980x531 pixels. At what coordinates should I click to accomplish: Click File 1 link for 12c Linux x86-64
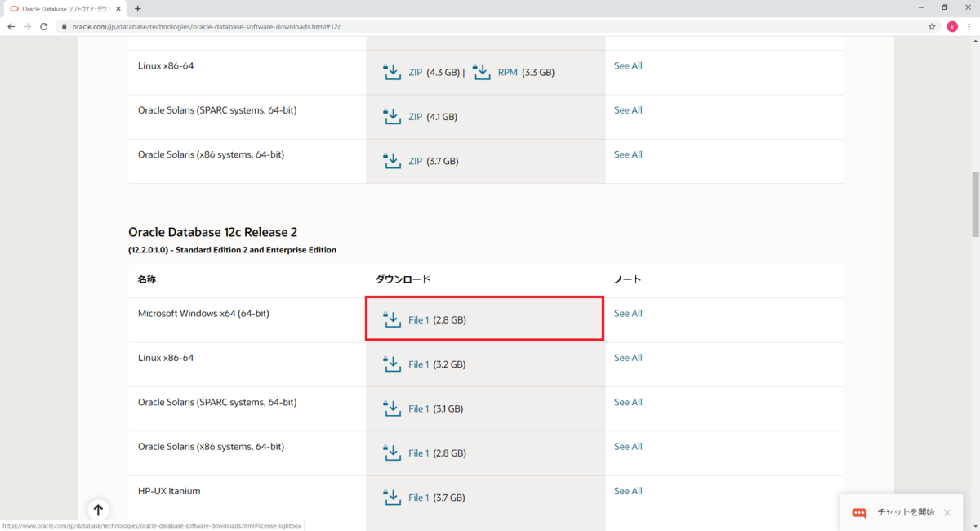pos(418,364)
